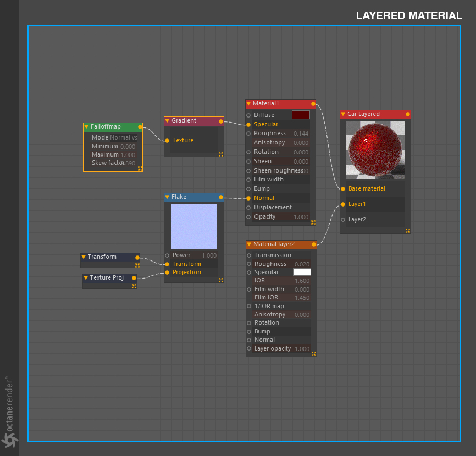476x456 pixels.
Task: Collapse the Material1 node triangle
Action: [248, 104]
